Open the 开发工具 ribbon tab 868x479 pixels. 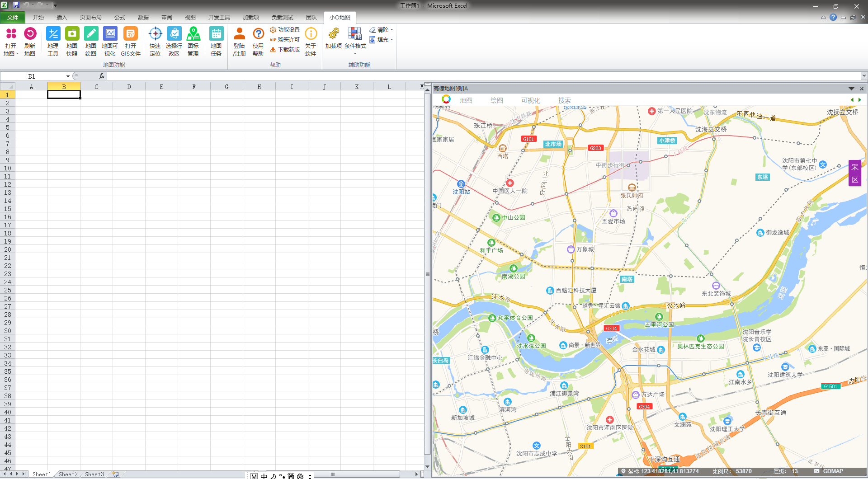tap(219, 18)
